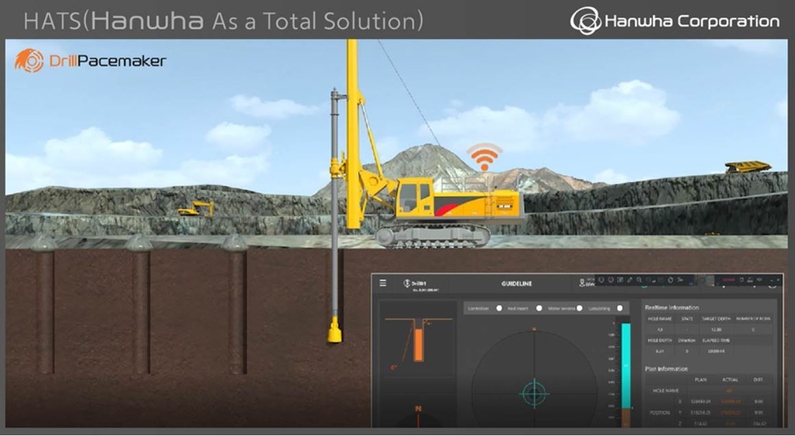Toggle the Correction switch
The image size is (795, 436).
click(x=499, y=308)
